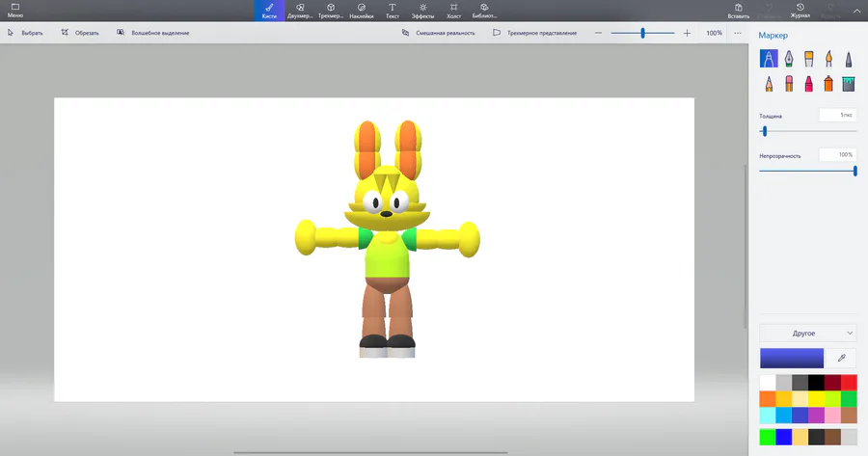Select the Eraser tool
Screen dimensions: 868x456
[788, 84]
